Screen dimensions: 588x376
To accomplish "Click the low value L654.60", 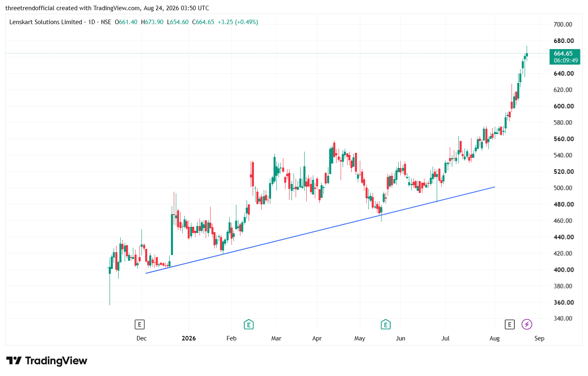I will click(178, 22).
